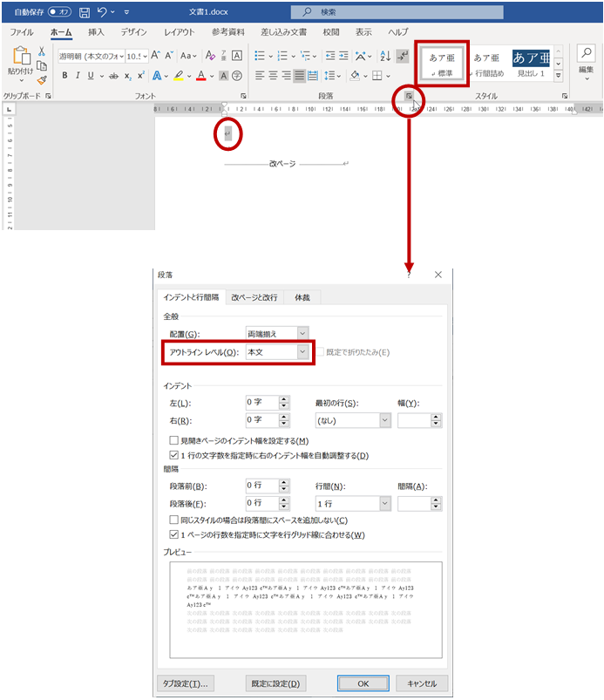Image resolution: width=604 pixels, height=700 pixels.
Task: Click the タブ設定 button
Action: point(186,683)
